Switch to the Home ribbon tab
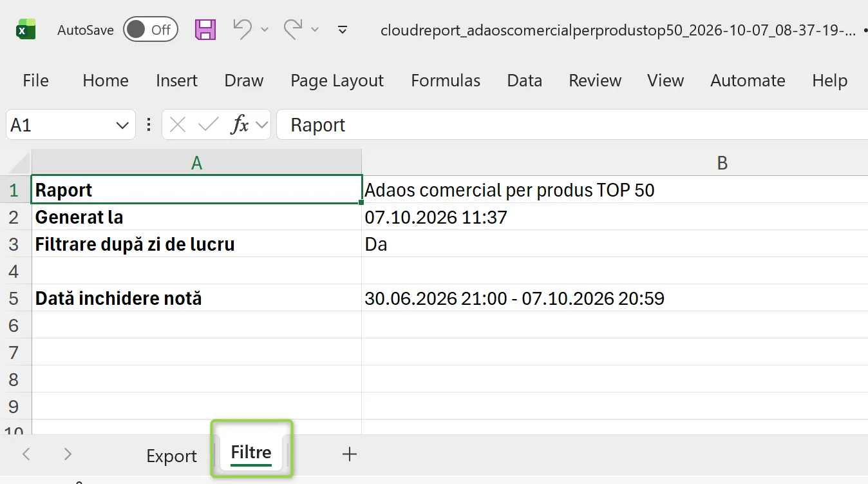This screenshot has height=484, width=868. click(x=106, y=81)
